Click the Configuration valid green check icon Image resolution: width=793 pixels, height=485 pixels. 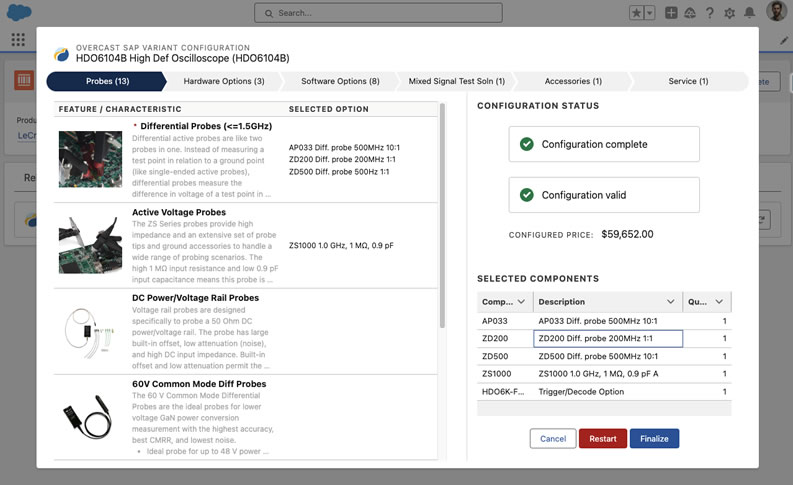(526, 195)
